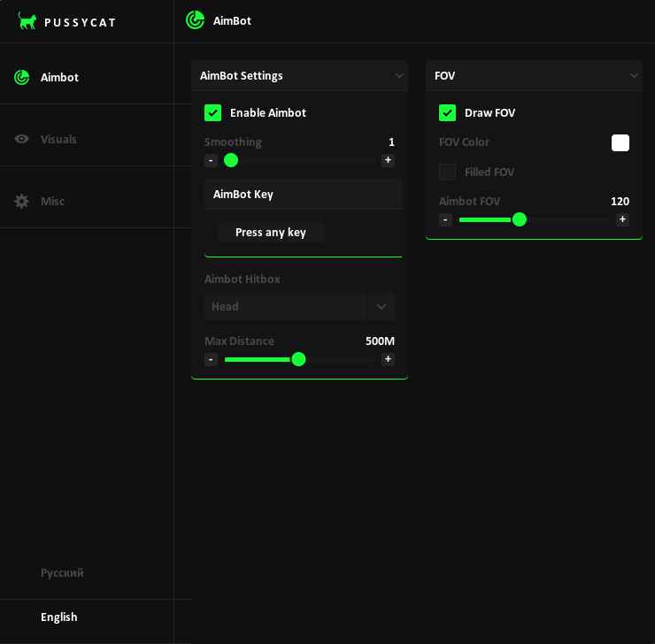Collapse the FOV panel chevron
This screenshot has width=655, height=644.
point(634,76)
